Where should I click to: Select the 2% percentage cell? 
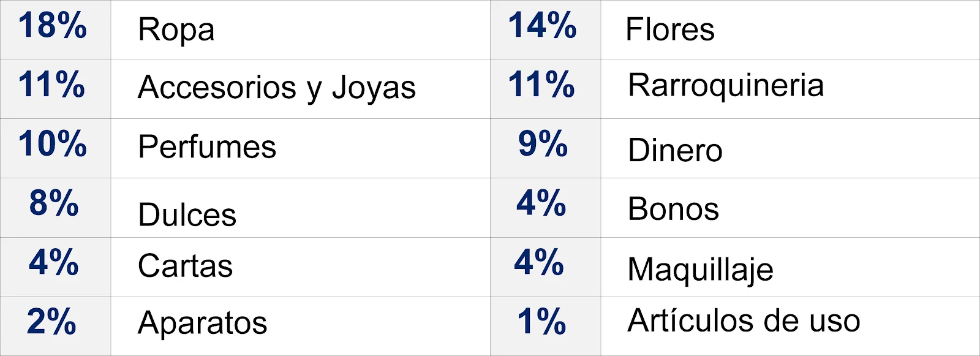click(55, 326)
